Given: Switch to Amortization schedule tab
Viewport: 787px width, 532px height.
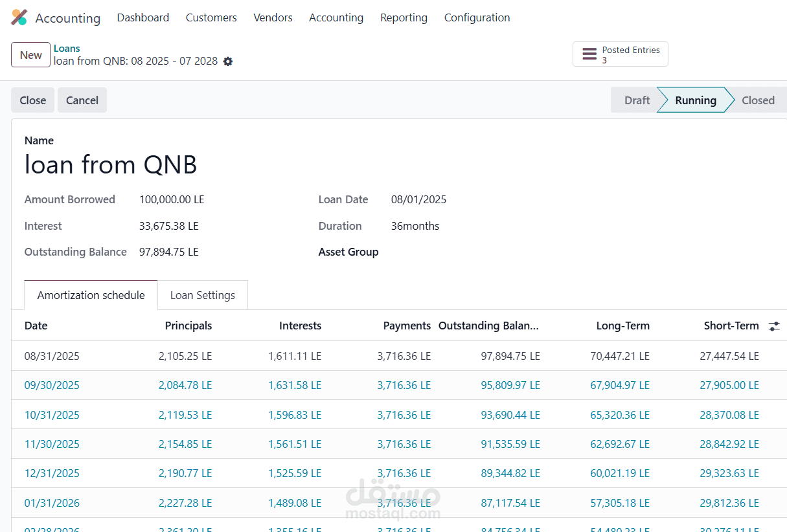Looking at the screenshot, I should coord(91,295).
